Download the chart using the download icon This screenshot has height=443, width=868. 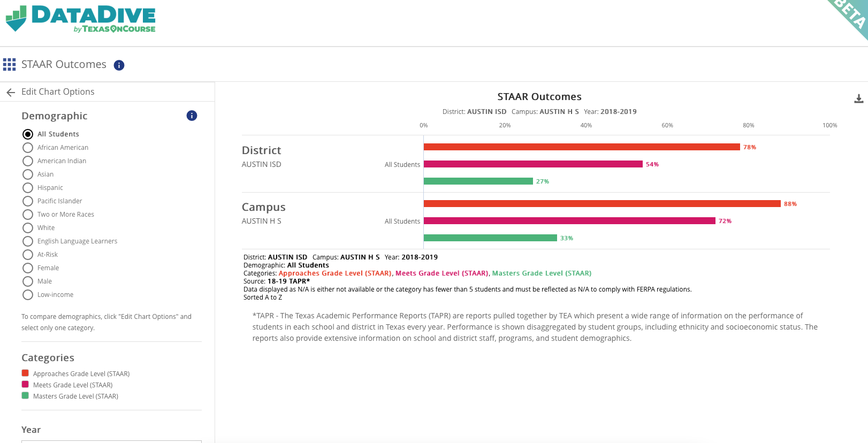[858, 99]
